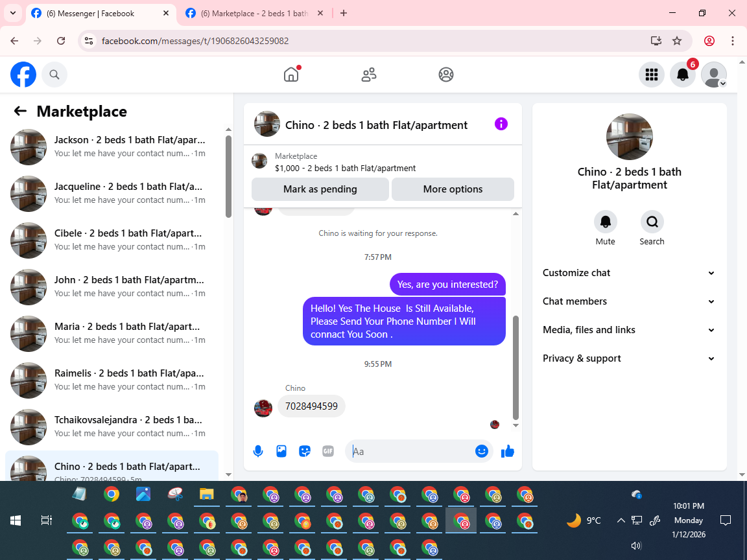Open File Explorer from the taskbar
The image size is (747, 560).
206,495
